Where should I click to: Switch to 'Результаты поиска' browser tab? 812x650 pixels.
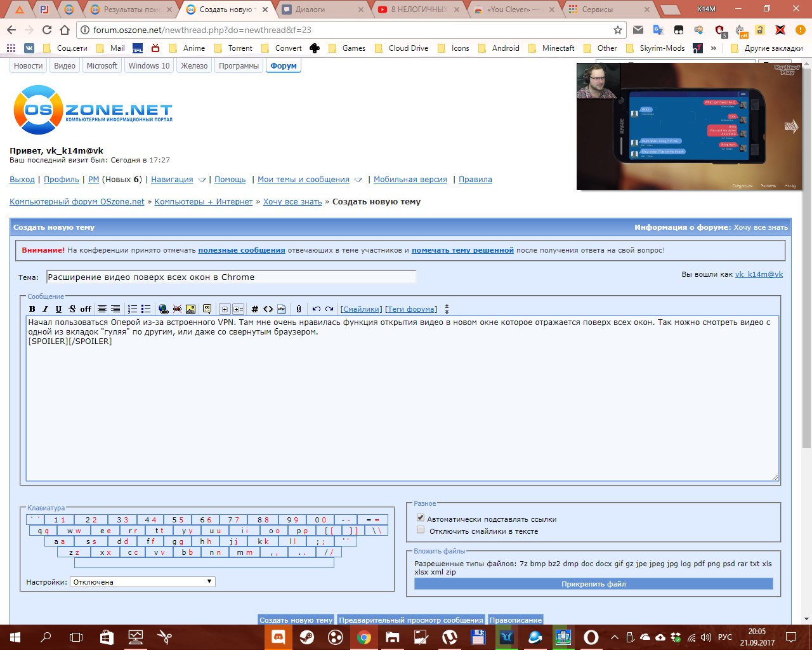(131, 10)
